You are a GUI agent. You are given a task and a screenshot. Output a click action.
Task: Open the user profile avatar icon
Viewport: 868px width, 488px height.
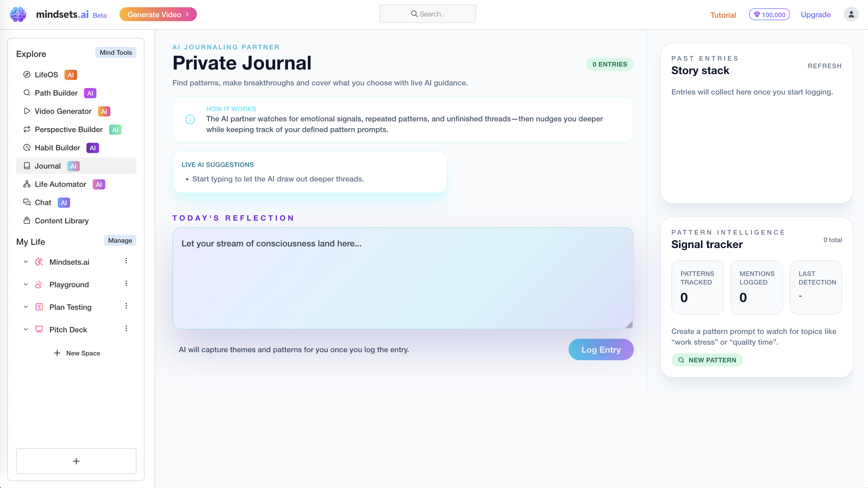pos(851,14)
